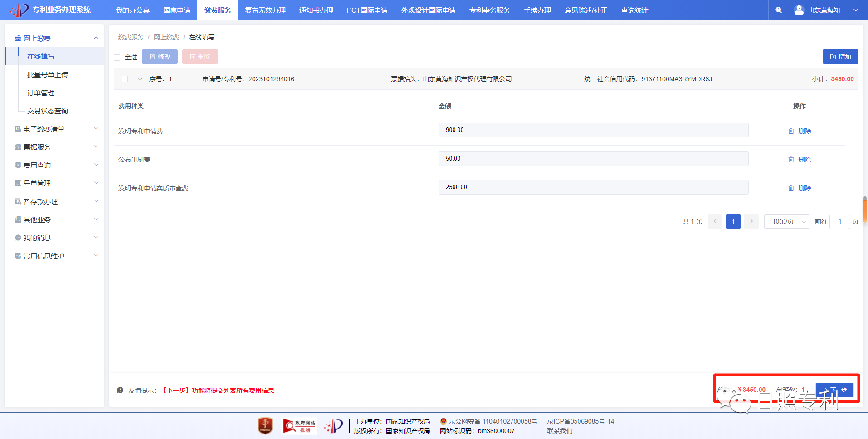Click the 政府网站找错 icon in footer

299,426
